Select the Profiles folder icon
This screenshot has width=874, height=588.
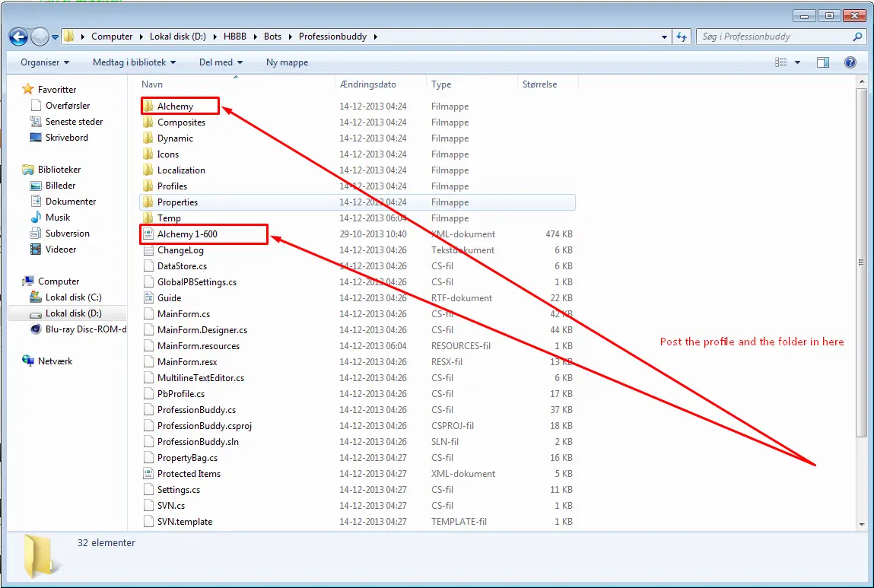(x=148, y=186)
